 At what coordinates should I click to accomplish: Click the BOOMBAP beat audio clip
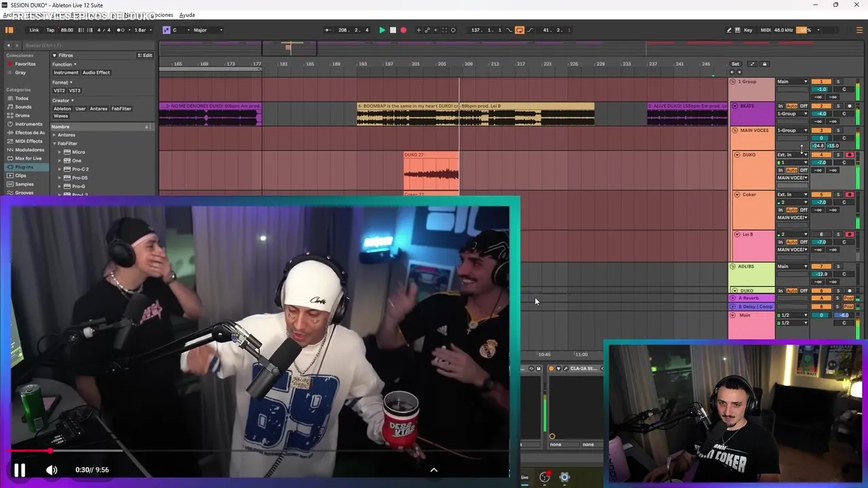(475, 114)
